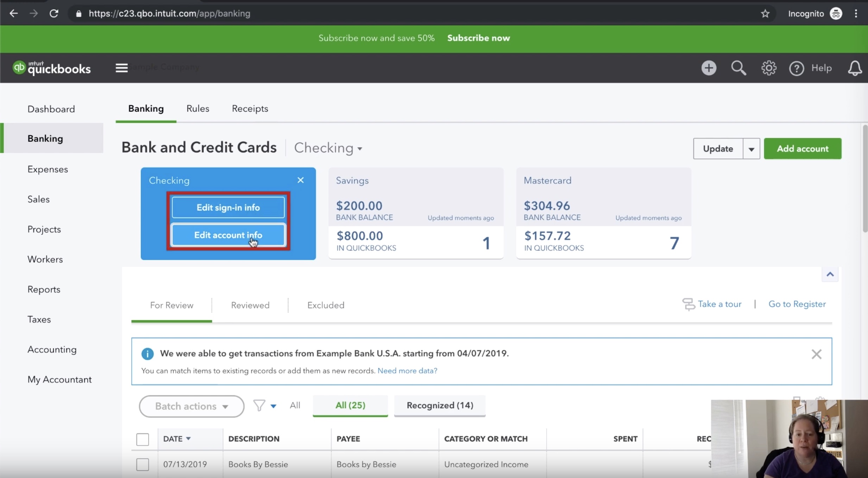This screenshot has height=478, width=868.
Task: Go back with browser back arrow
Action: [13, 13]
